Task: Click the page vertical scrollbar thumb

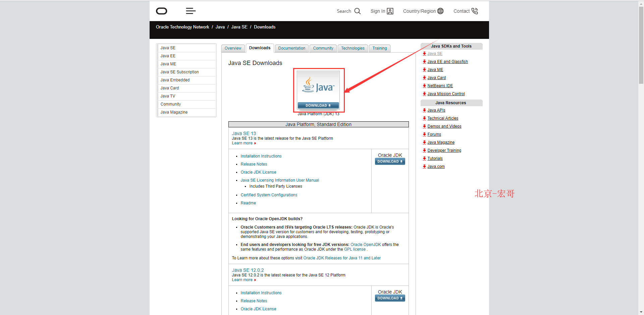Action: [641, 45]
